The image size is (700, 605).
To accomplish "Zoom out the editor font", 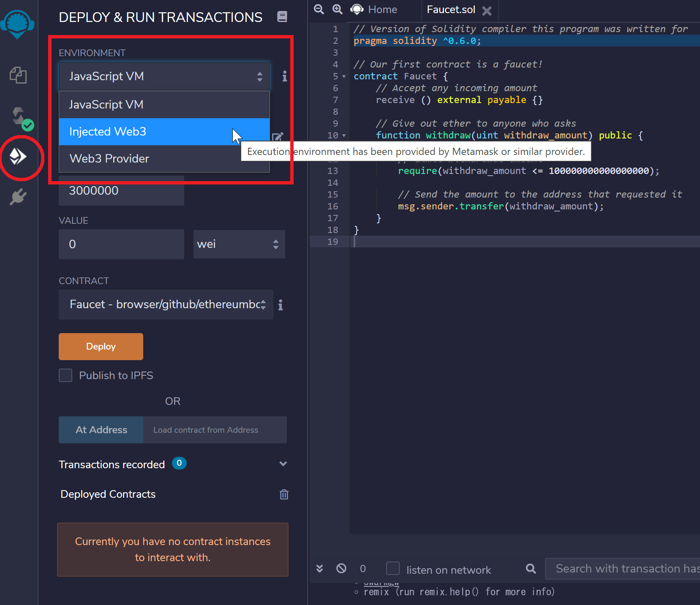I will 319,9.
